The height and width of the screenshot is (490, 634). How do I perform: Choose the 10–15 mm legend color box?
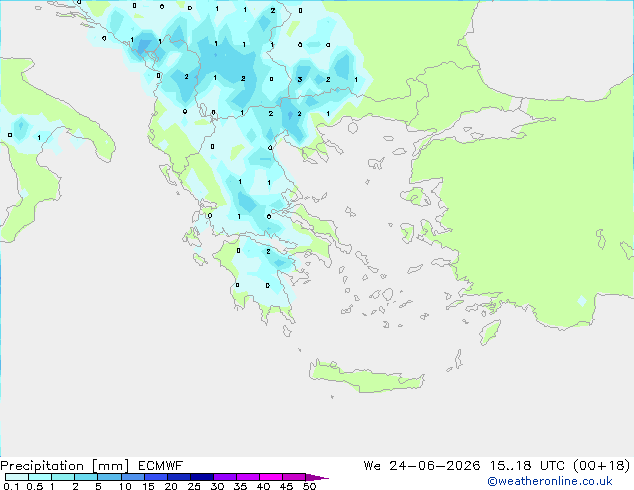pos(132,477)
